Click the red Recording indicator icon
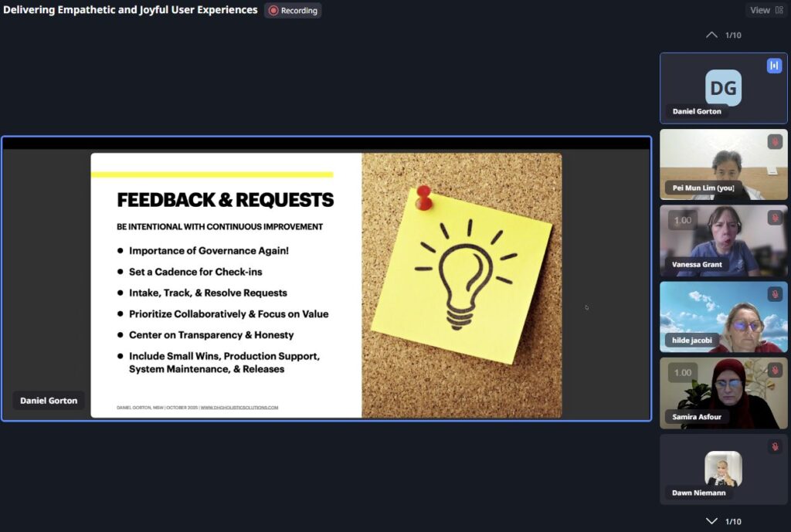The image size is (791, 532). pyautogui.click(x=273, y=11)
